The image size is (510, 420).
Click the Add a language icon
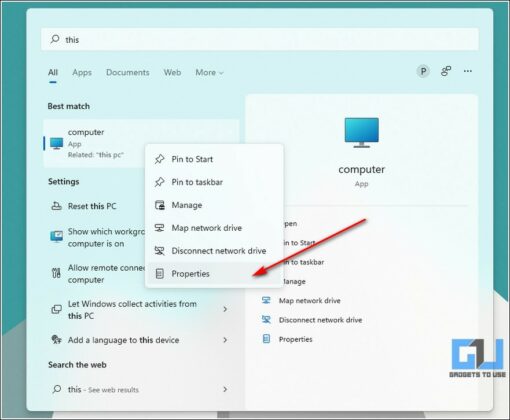coord(56,340)
